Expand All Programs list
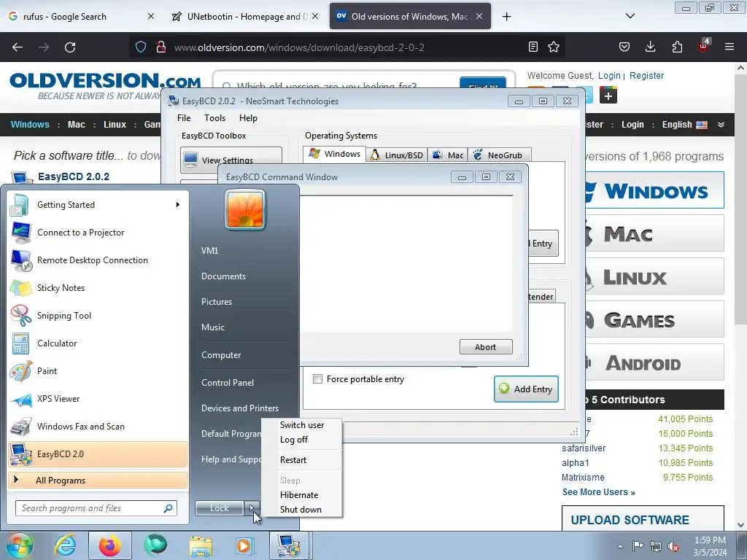 [x=98, y=480]
